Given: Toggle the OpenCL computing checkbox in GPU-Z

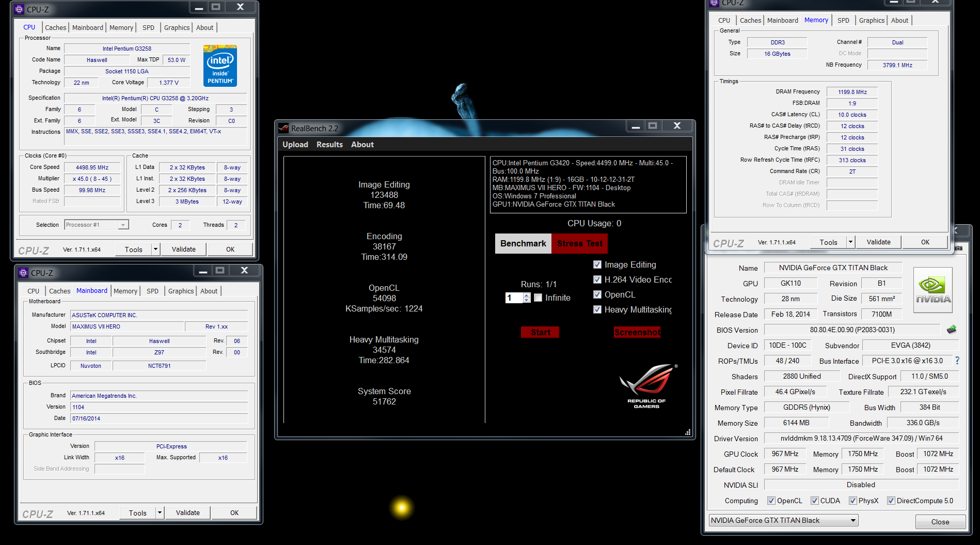Looking at the screenshot, I should tap(771, 501).
